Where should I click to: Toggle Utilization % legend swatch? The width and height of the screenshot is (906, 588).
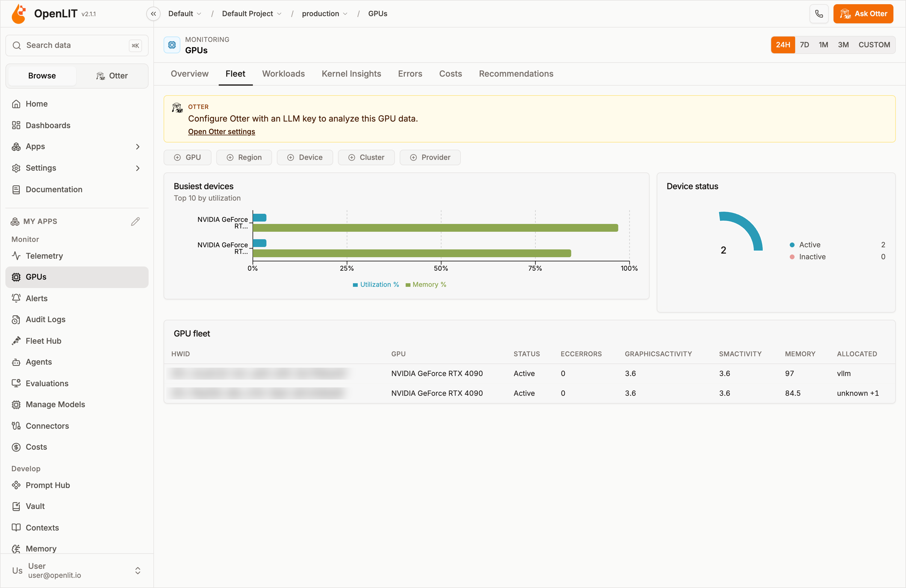355,285
